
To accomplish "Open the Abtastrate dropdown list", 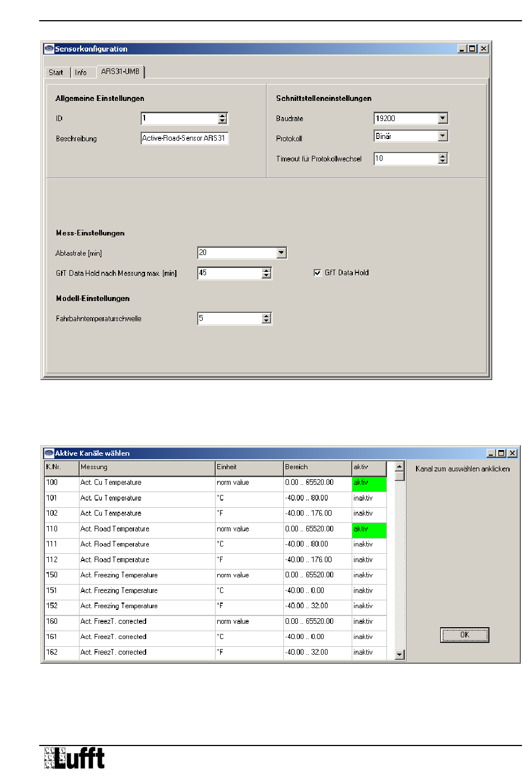I will [281, 253].
